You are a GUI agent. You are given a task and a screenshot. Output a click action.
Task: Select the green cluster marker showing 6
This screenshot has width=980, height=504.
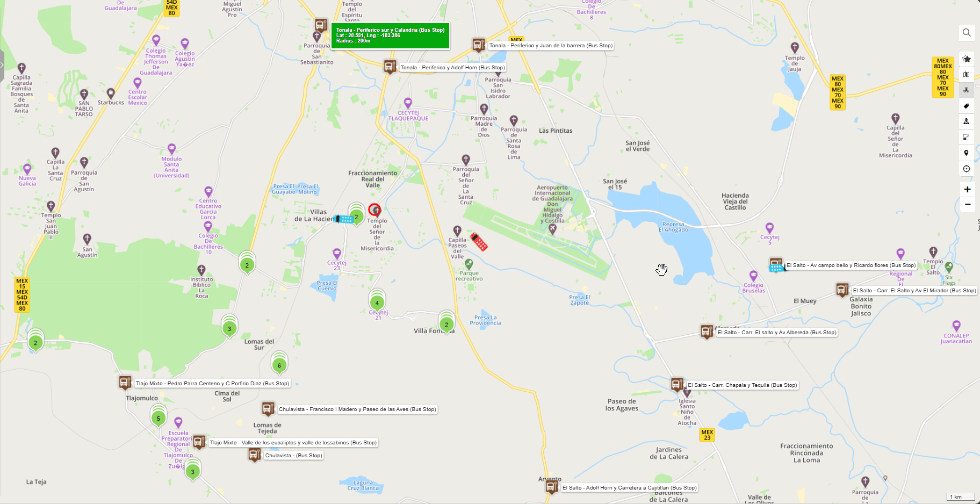pos(279,364)
